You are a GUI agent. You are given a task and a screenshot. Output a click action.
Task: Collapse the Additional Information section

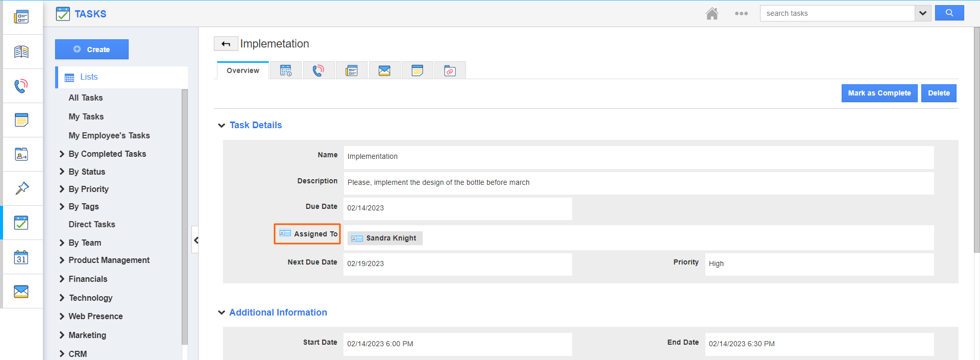[222, 313]
